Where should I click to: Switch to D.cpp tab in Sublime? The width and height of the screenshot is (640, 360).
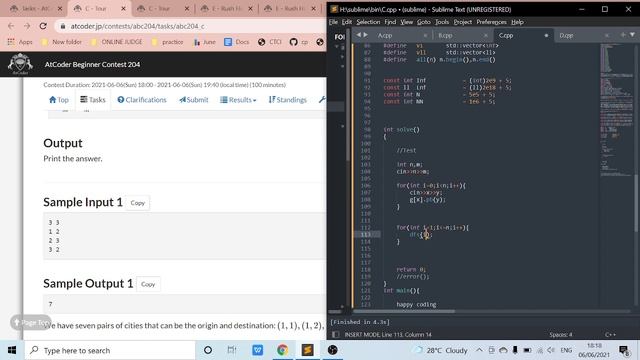566,36
